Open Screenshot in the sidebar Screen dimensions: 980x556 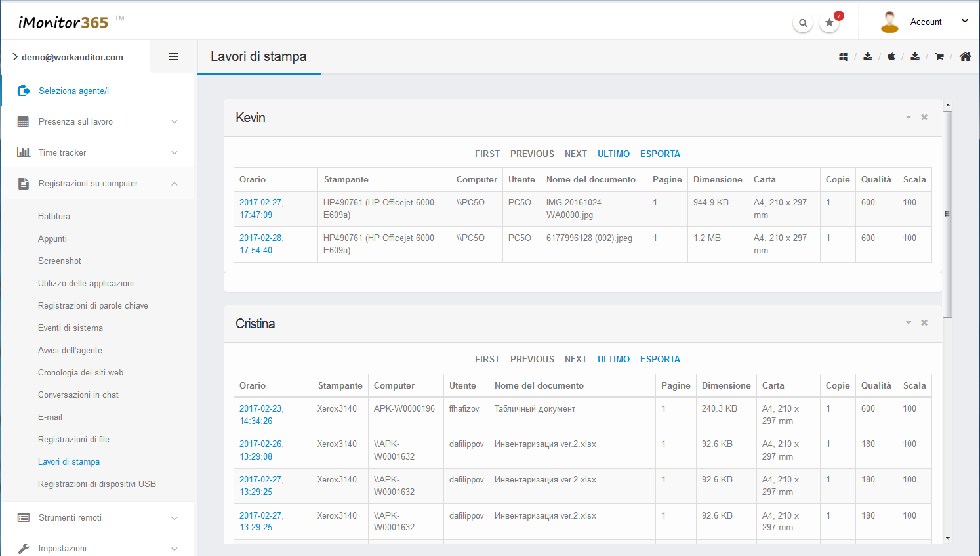click(60, 261)
